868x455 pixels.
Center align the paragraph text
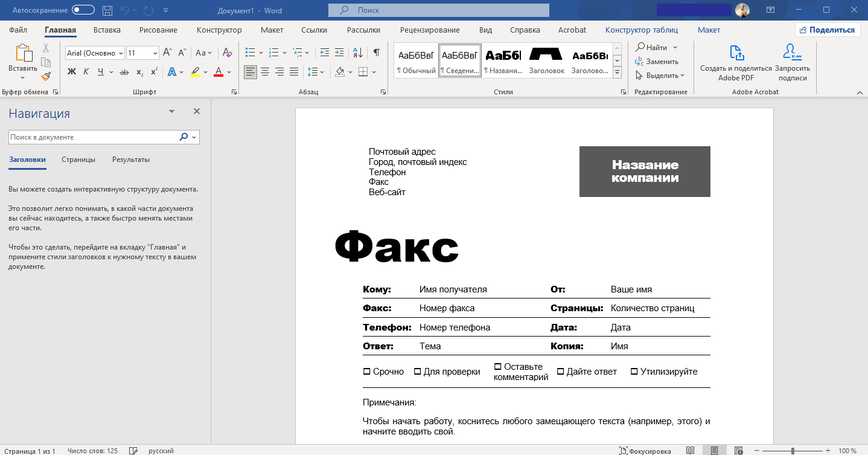pos(264,72)
